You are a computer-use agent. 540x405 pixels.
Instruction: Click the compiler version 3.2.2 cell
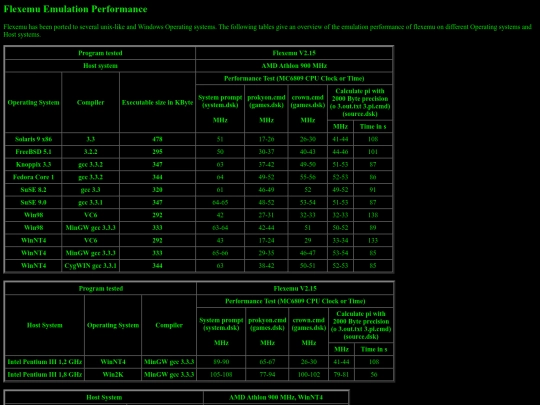coord(91,152)
